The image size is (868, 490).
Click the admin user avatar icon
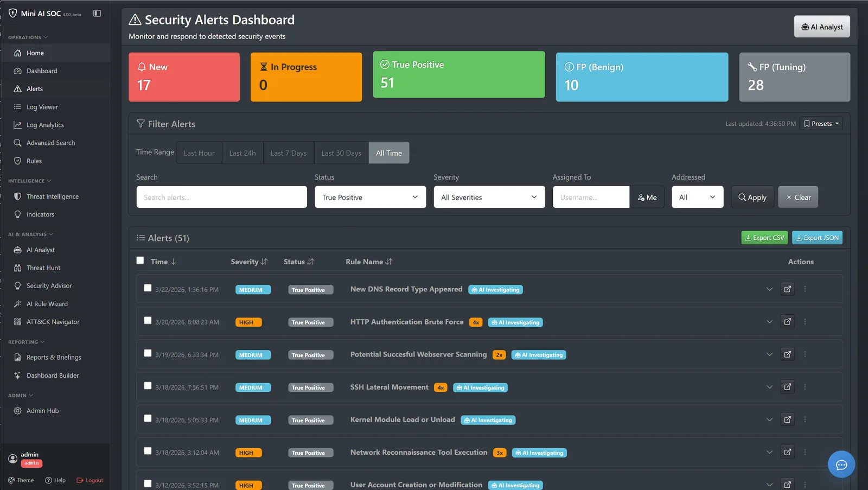(13, 459)
